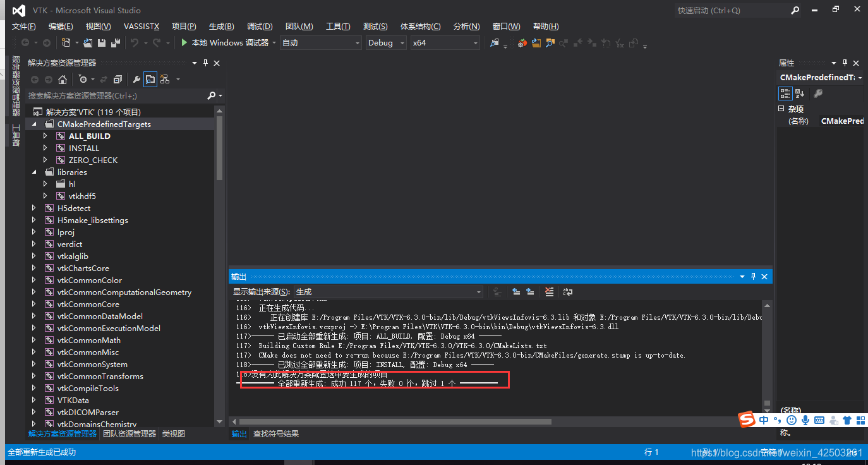The height and width of the screenshot is (465, 868).
Task: Switch to 查找符号结果 tab
Action: [276, 434]
